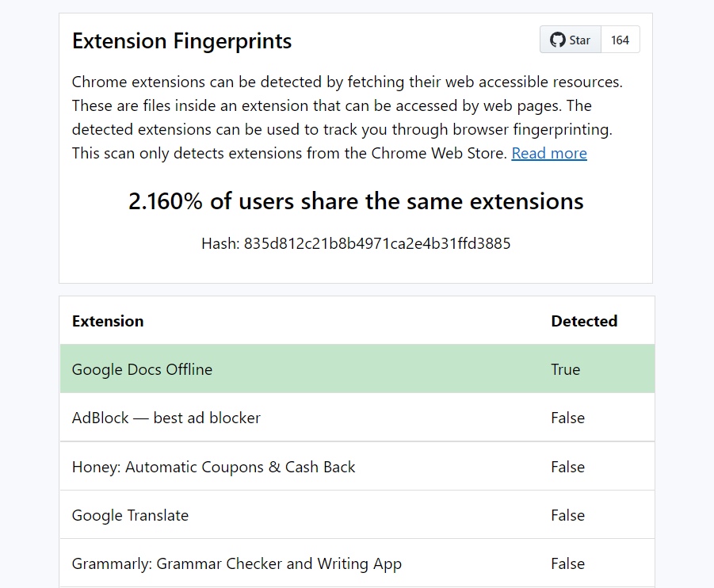Select the Google Docs Offline row
Viewport: 714px width, 588px height.
pyautogui.click(x=142, y=369)
